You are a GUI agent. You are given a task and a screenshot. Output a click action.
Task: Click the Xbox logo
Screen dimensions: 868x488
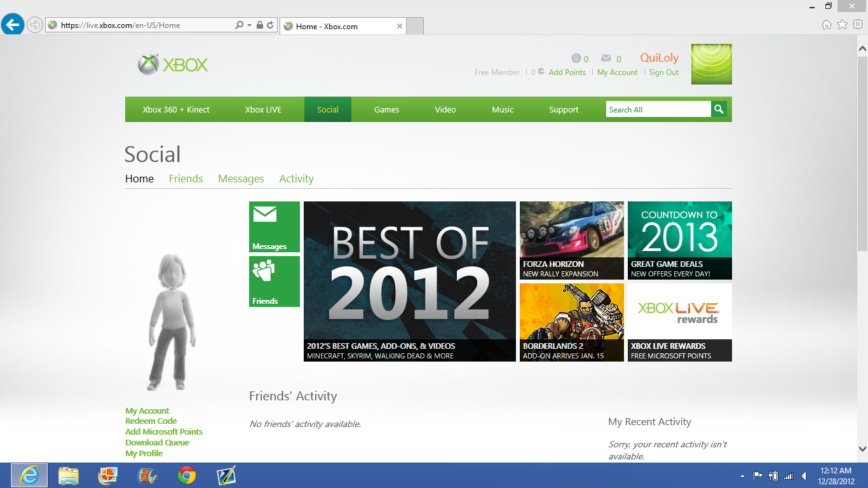click(x=173, y=65)
